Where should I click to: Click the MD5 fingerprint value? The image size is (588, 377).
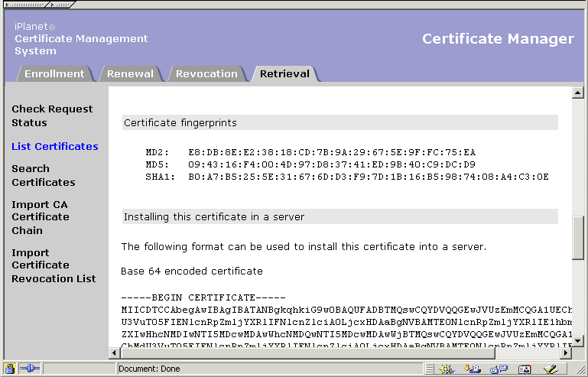click(332, 164)
